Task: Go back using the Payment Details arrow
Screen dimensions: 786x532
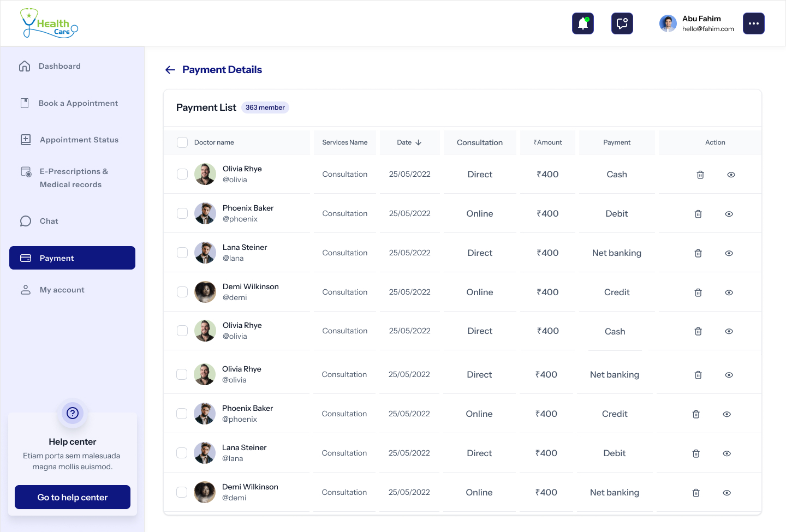Action: pos(170,70)
